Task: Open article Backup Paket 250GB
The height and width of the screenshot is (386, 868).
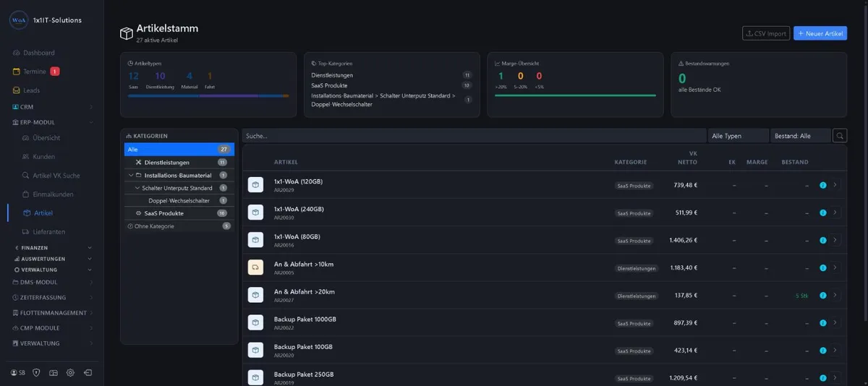Action: click(305, 374)
